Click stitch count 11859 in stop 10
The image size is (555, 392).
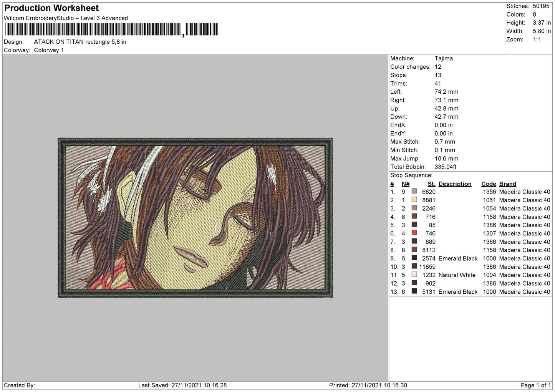pos(427,267)
